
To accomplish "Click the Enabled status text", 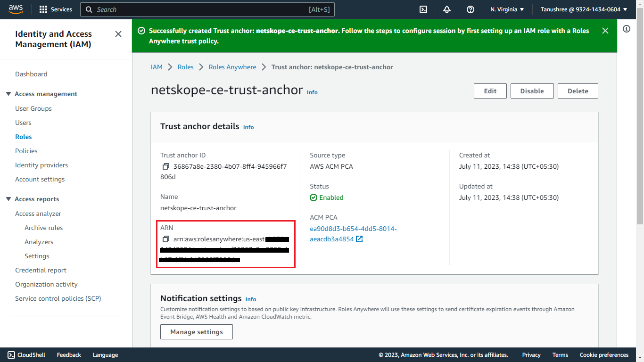I will pos(331,197).
